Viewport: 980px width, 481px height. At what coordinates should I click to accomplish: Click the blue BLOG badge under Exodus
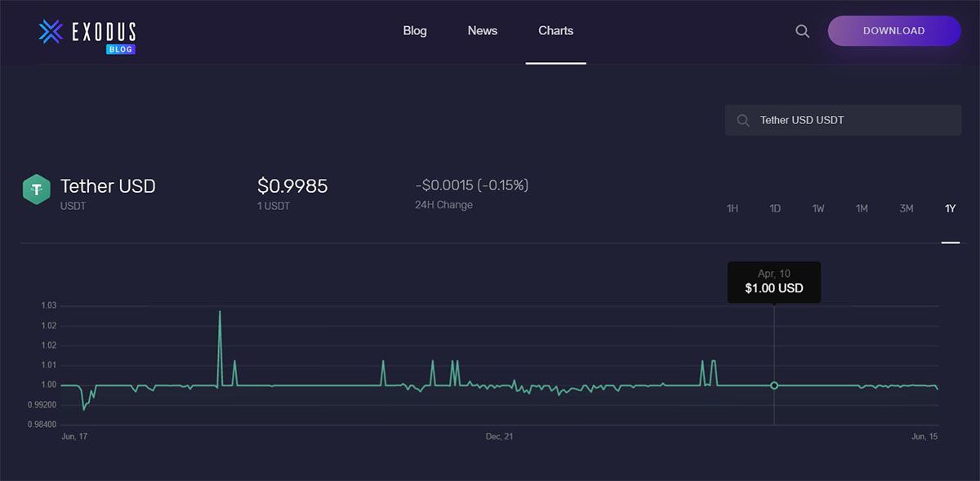pyautogui.click(x=121, y=49)
